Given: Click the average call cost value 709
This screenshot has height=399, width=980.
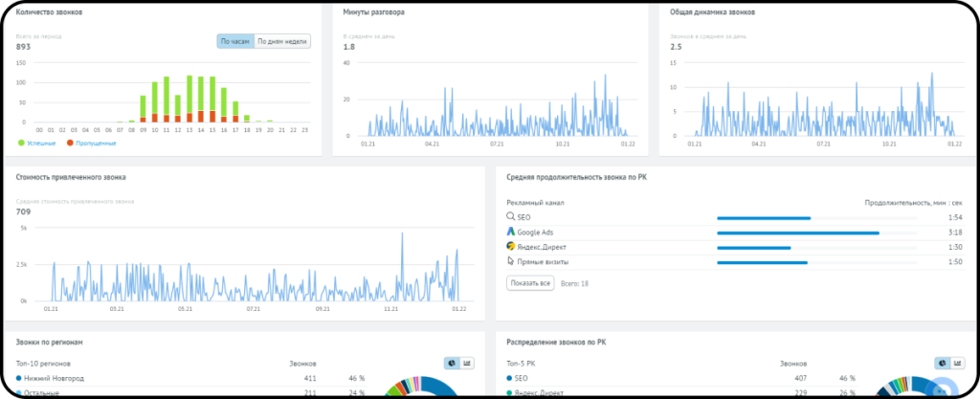Looking at the screenshot, I should point(23,211).
